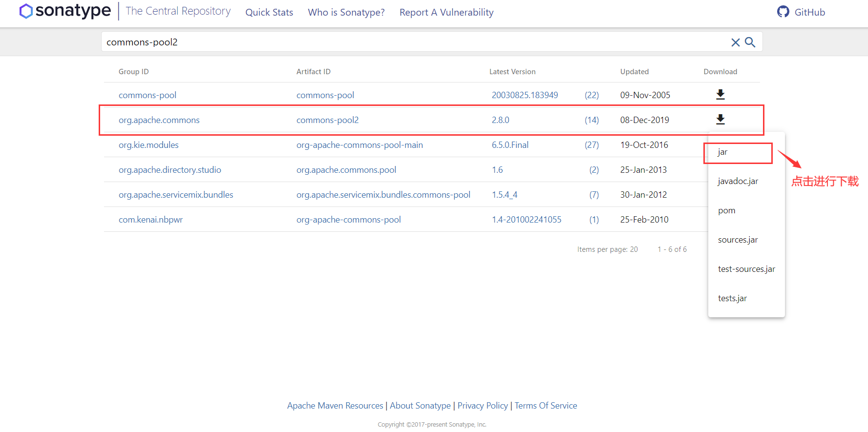Open group ID com.kenai.nbpwr link

[150, 220]
